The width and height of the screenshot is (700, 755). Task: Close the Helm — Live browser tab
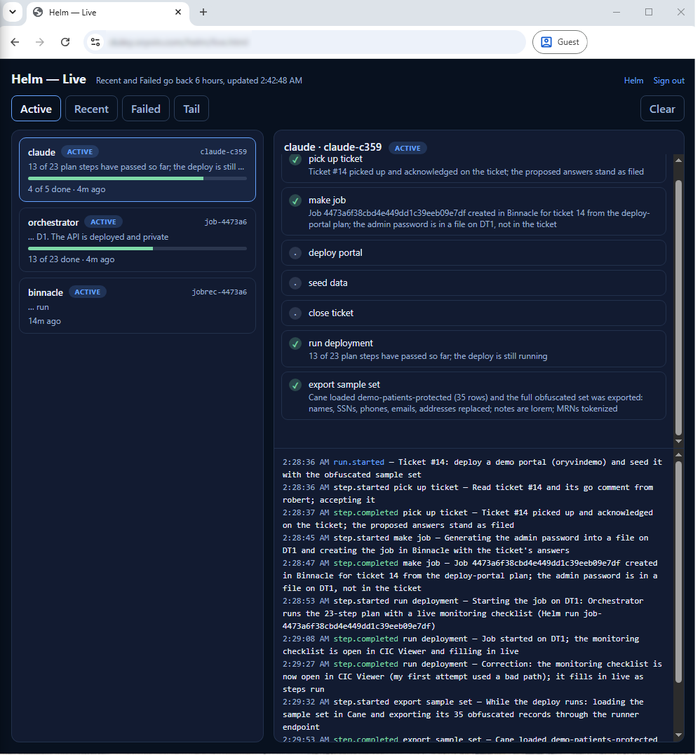coord(178,12)
